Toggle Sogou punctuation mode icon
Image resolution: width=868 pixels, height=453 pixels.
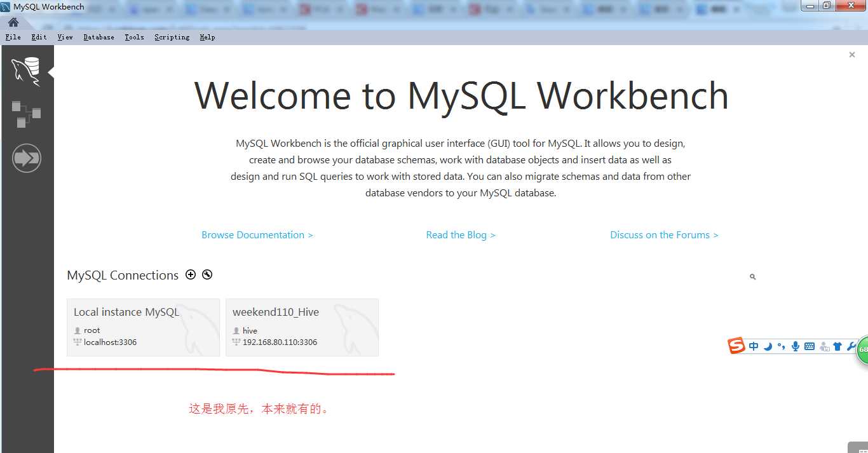click(781, 346)
